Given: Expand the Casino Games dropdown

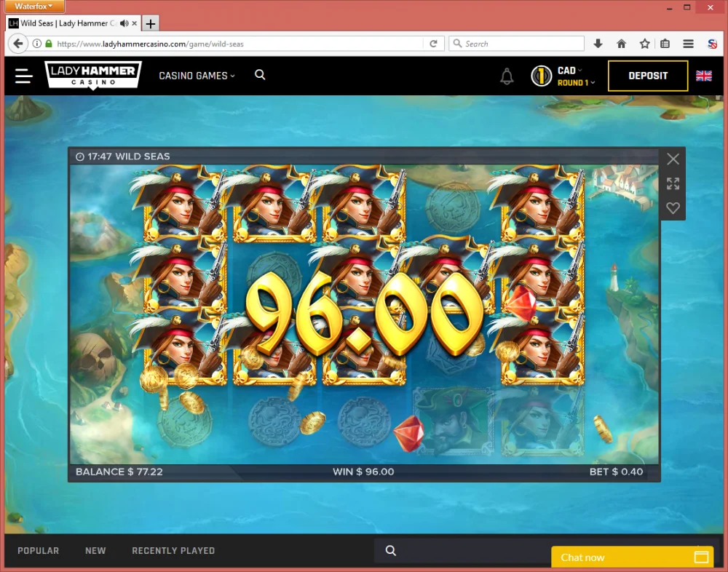Looking at the screenshot, I should coord(197,76).
